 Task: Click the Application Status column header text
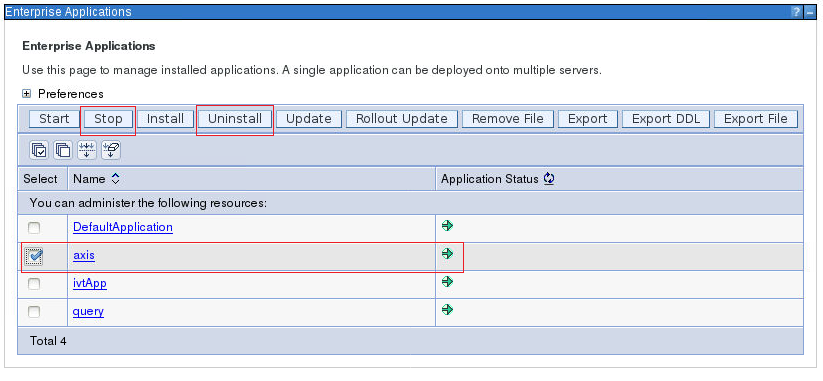point(490,179)
